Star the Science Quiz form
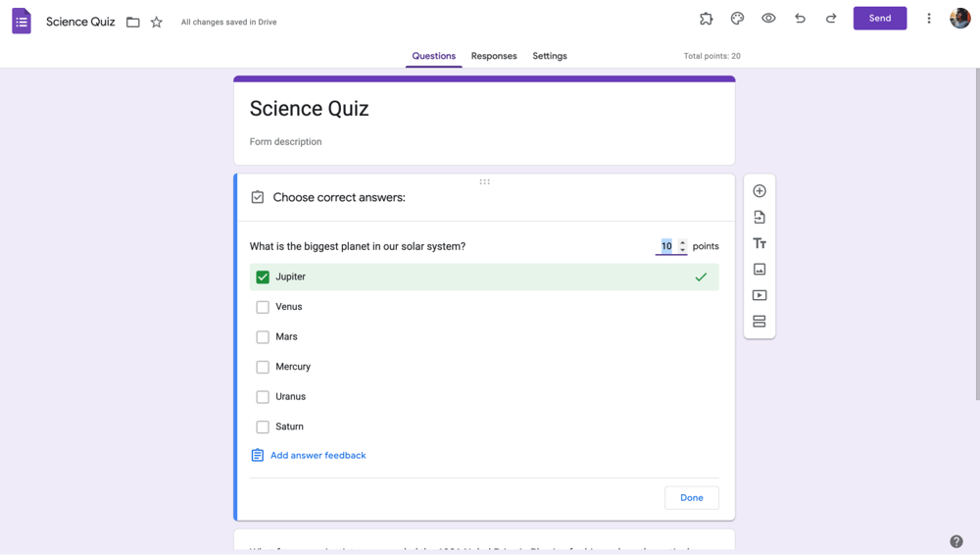 coord(157,22)
